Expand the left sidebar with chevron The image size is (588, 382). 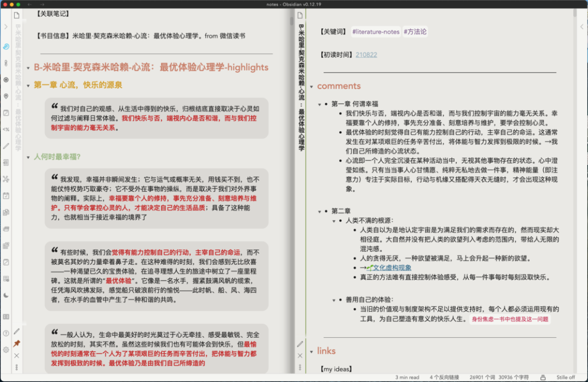coord(5,27)
